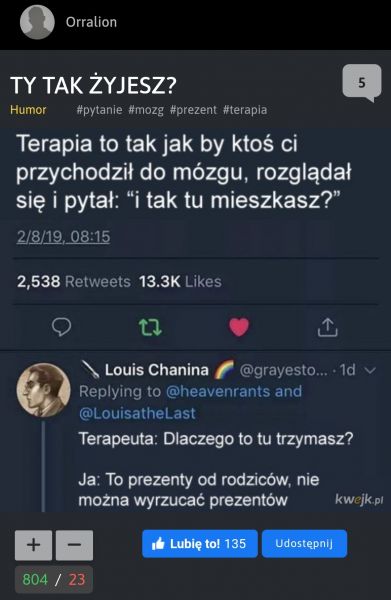Open the comments bubble showing 5
Image resolution: width=391 pixels, height=600 pixels.
(362, 83)
